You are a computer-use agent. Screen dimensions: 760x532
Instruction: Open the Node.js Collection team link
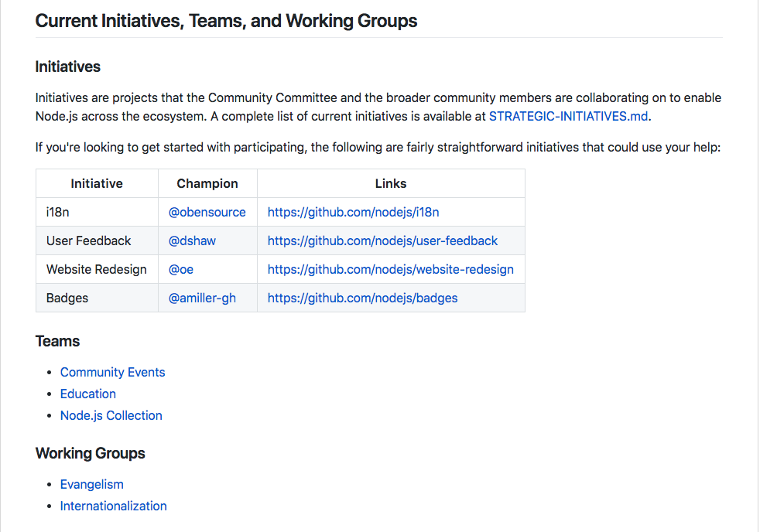point(111,416)
